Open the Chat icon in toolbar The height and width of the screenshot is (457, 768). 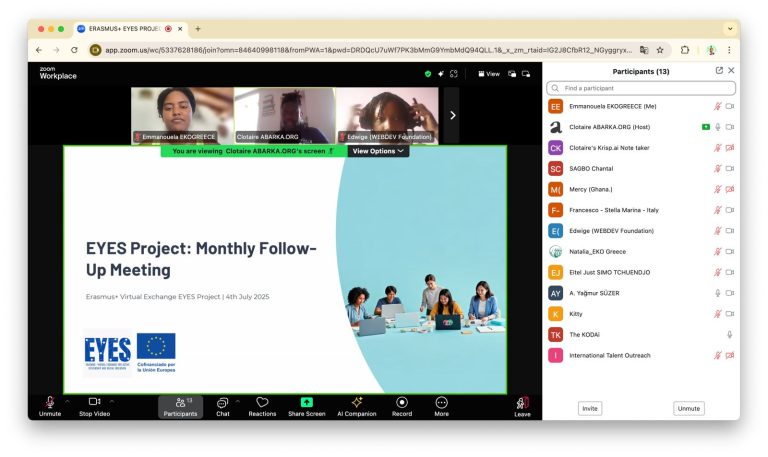[222, 403]
